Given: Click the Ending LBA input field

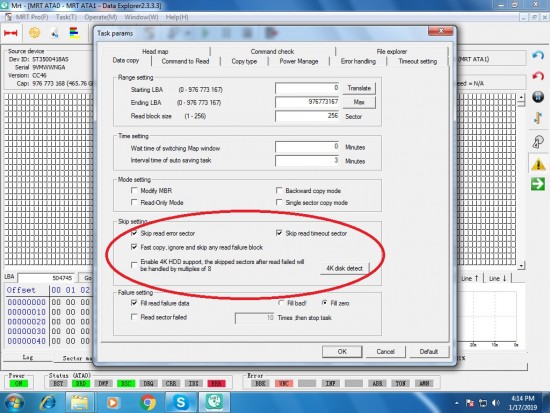Looking at the screenshot, I should pyautogui.click(x=307, y=102).
